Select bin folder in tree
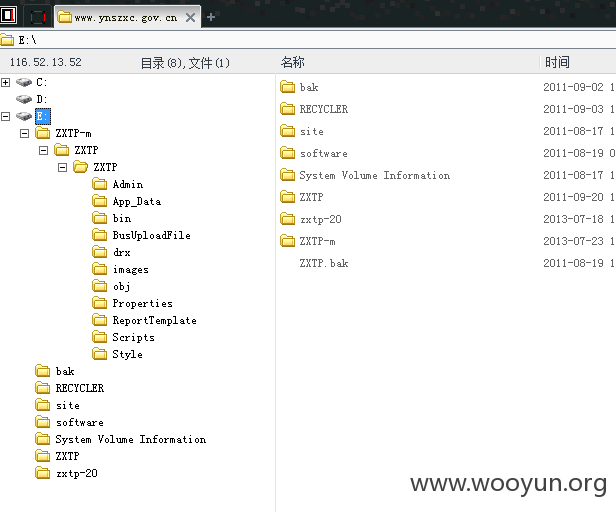Image resolution: width=616 pixels, height=512 pixels. coord(122,218)
